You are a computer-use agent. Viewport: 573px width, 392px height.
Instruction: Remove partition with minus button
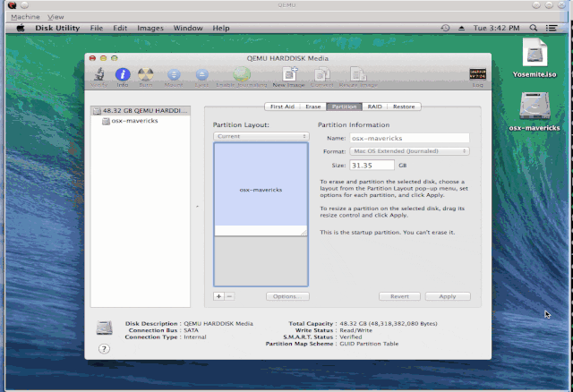pos(229,296)
